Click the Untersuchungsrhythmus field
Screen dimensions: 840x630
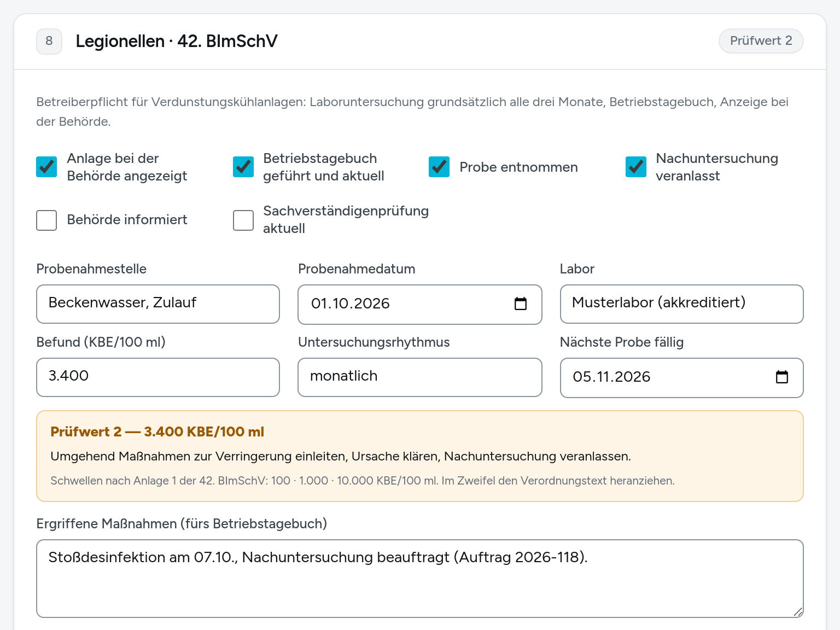click(420, 377)
